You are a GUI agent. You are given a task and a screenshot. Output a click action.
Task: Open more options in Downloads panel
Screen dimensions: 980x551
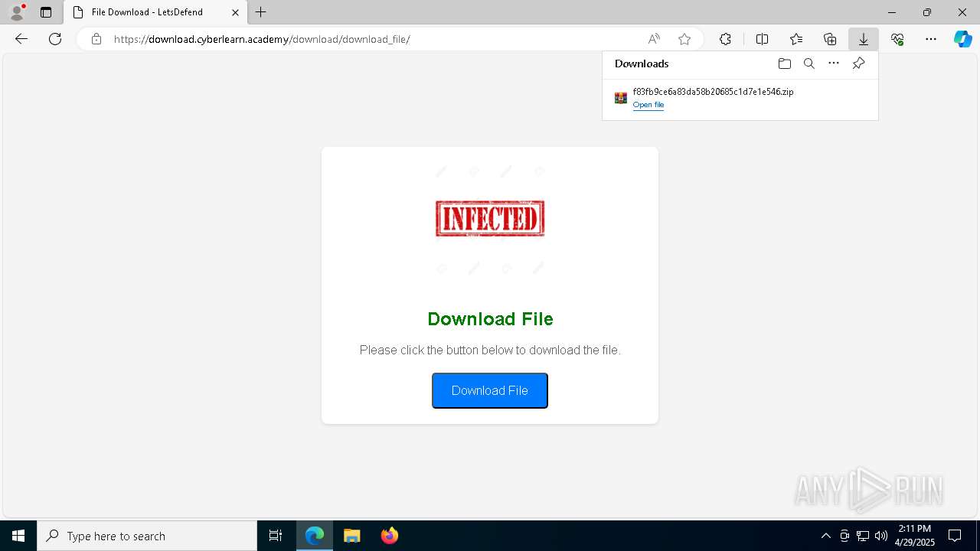pos(834,64)
